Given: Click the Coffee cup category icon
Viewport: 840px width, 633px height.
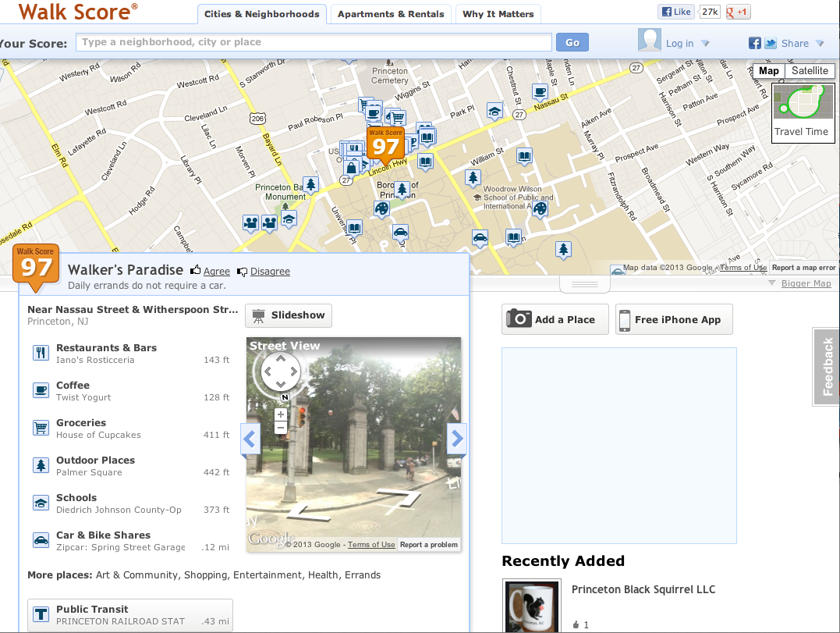Looking at the screenshot, I should pos(41,390).
